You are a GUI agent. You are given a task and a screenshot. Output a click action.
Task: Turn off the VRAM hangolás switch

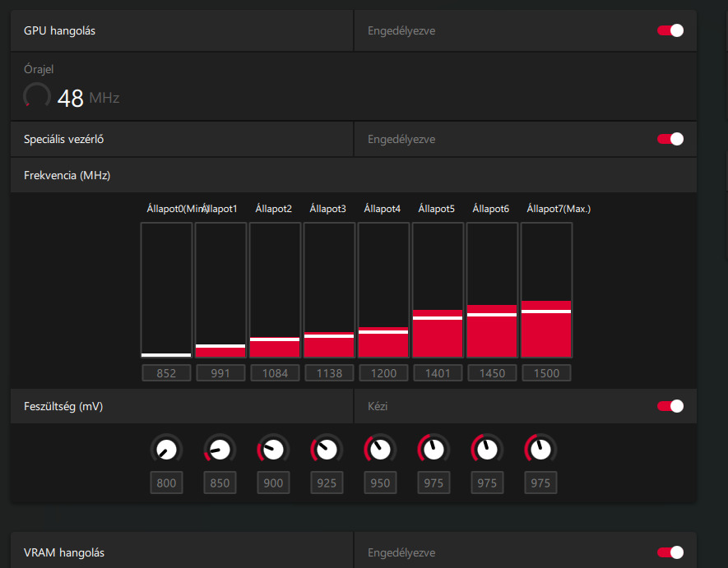click(670, 552)
